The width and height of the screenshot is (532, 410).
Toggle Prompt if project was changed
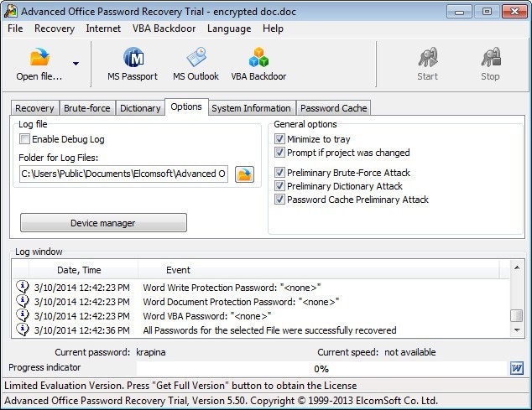point(279,153)
